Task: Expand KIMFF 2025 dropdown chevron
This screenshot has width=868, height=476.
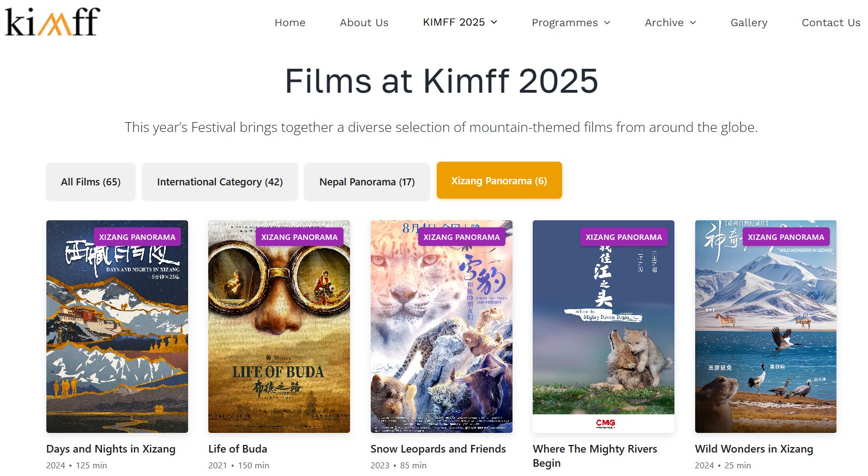Action: pyautogui.click(x=494, y=22)
